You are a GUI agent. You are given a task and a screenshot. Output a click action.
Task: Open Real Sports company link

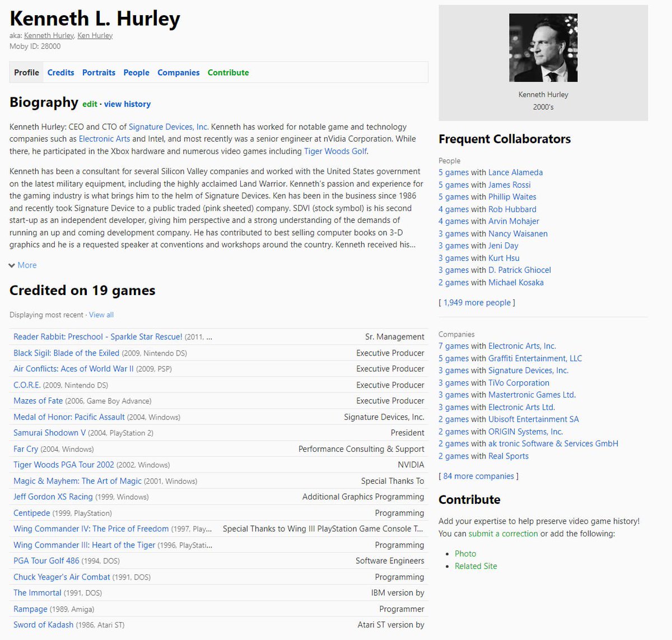tap(508, 456)
